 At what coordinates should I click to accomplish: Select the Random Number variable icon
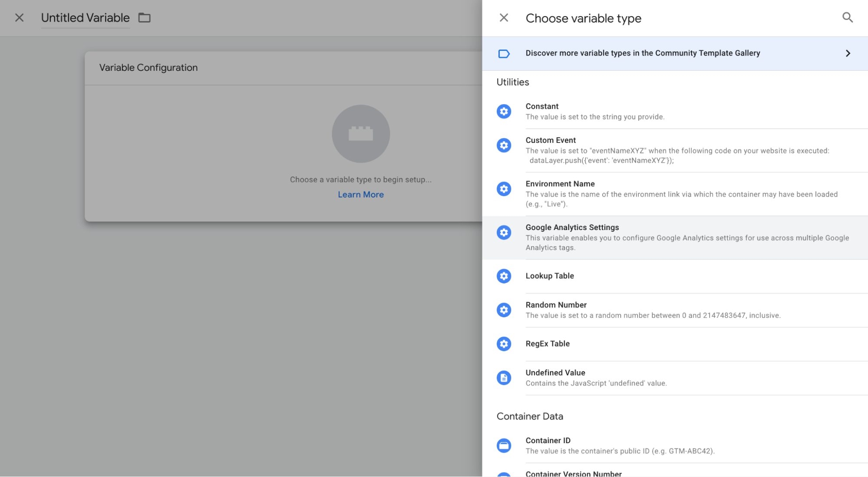504,309
